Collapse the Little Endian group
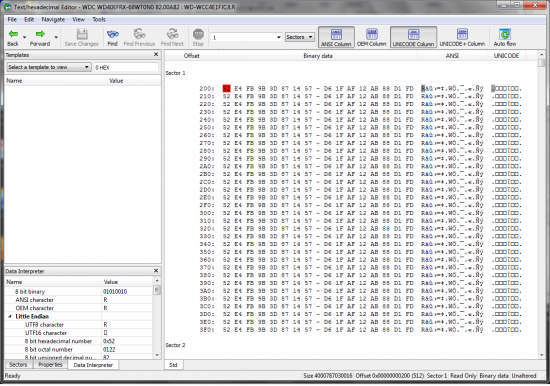 tap(10, 317)
